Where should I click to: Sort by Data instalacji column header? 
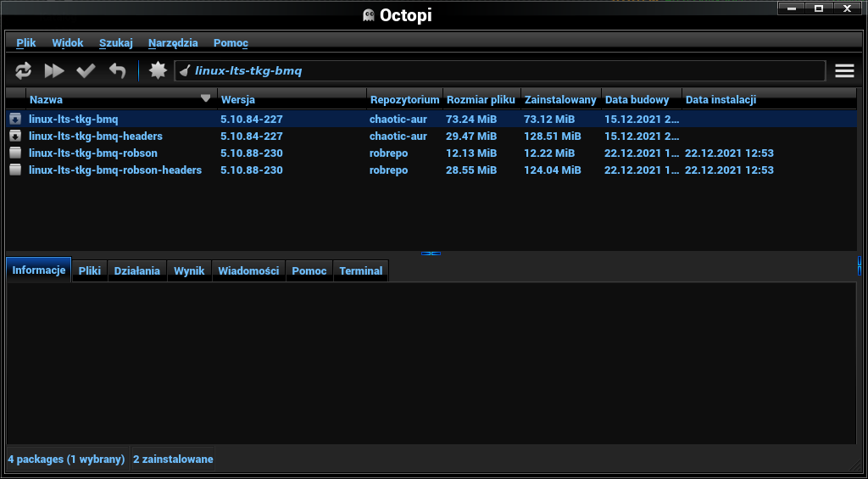click(x=770, y=100)
